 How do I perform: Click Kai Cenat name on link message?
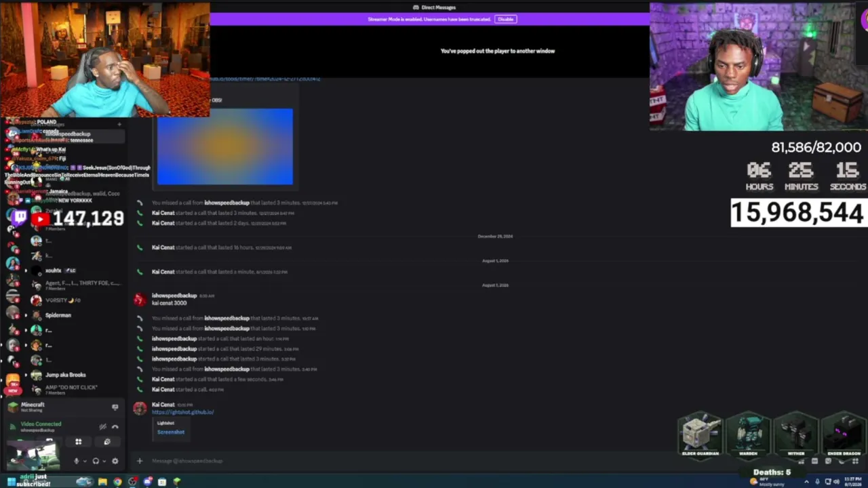coord(163,405)
